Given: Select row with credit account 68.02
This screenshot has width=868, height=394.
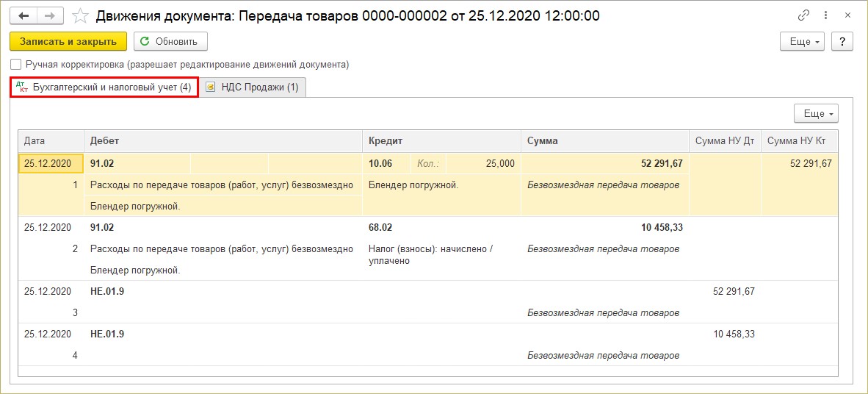Looking at the screenshot, I should click(380, 228).
